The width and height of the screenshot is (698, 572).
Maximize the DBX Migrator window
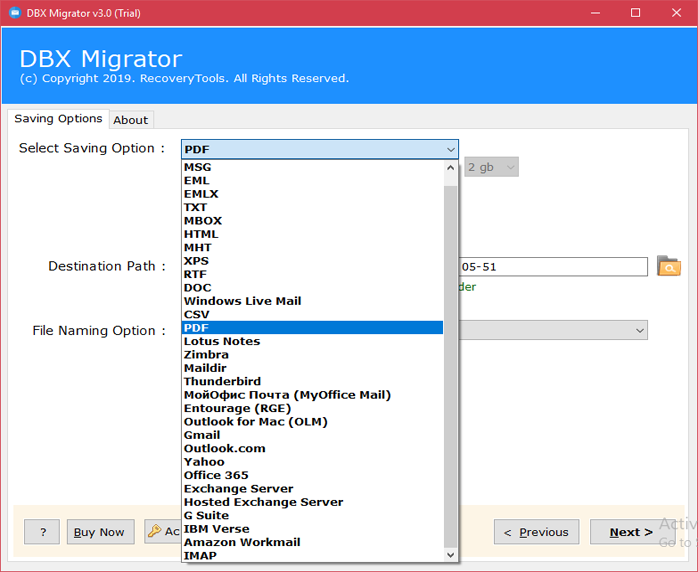coord(636,13)
